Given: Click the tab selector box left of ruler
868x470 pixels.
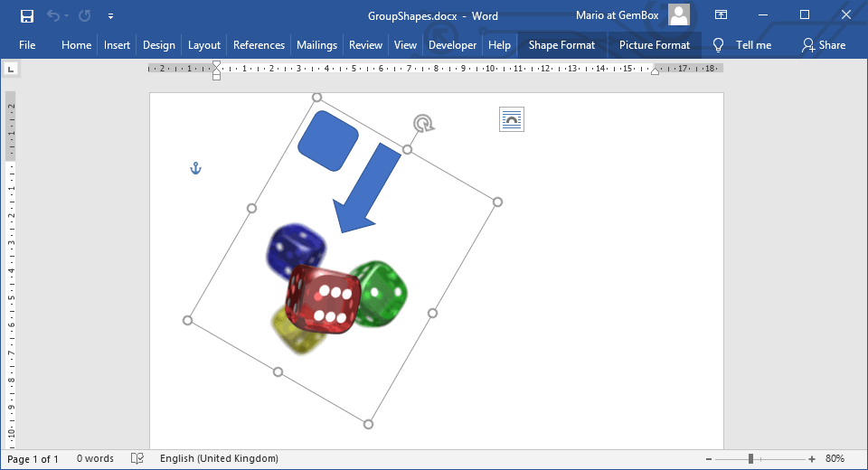Looking at the screenshot, I should [x=11, y=68].
